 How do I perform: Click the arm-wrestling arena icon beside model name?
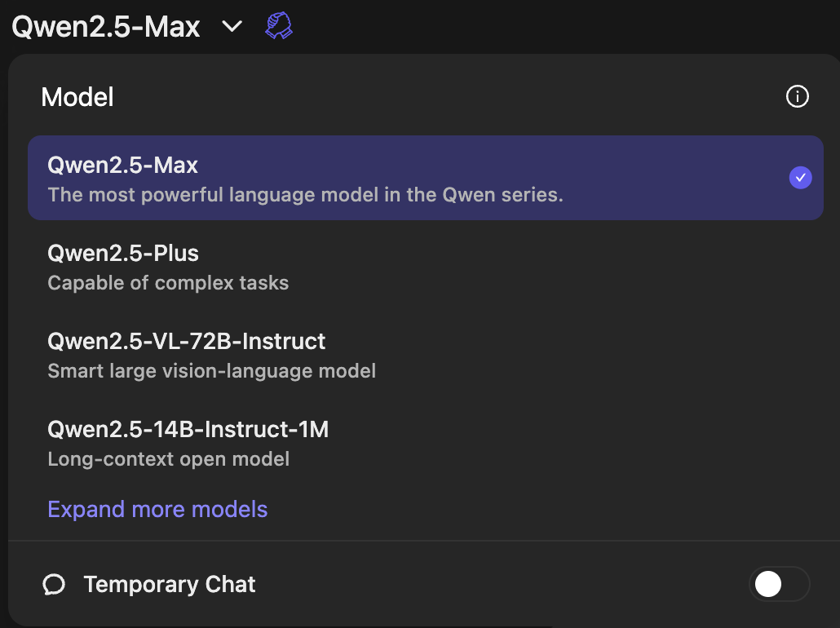tap(279, 26)
